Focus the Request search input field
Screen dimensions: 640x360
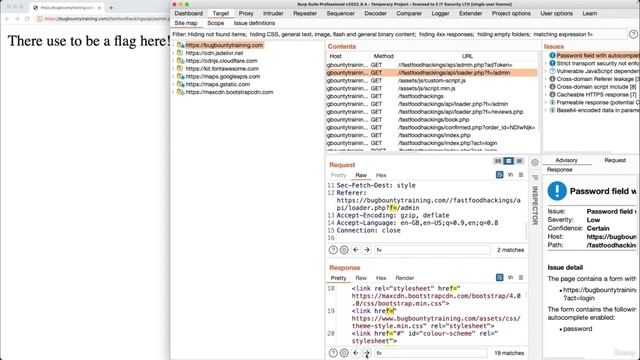coord(432,250)
